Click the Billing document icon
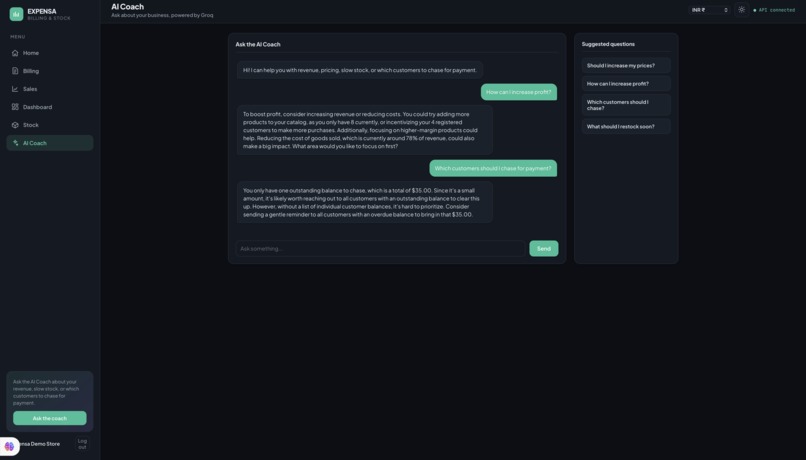Viewport: 806px width, 460px height. [x=15, y=71]
